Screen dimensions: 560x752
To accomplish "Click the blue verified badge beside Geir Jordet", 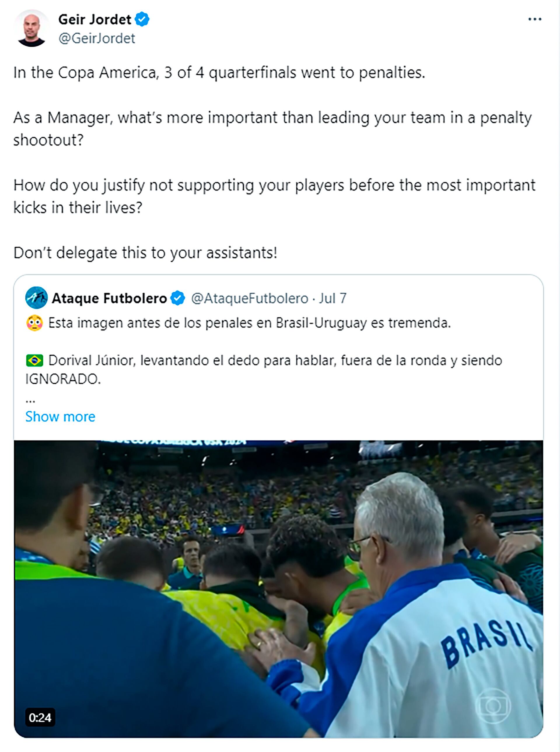I will point(142,19).
